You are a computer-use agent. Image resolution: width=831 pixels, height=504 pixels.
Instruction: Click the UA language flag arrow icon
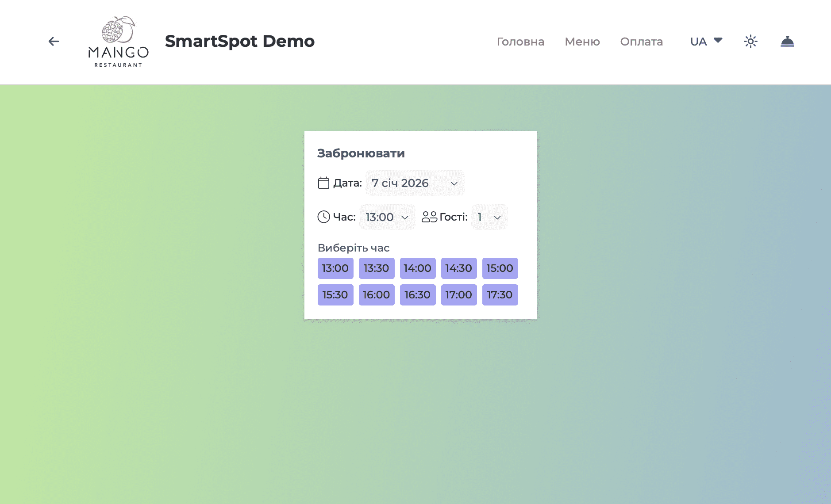point(718,40)
